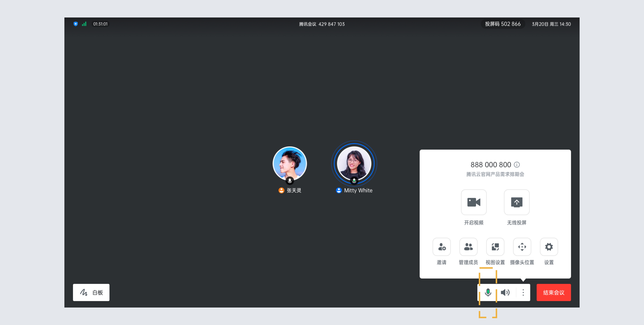End the meeting with 结束会议
This screenshot has height=325, width=644.
point(553,292)
